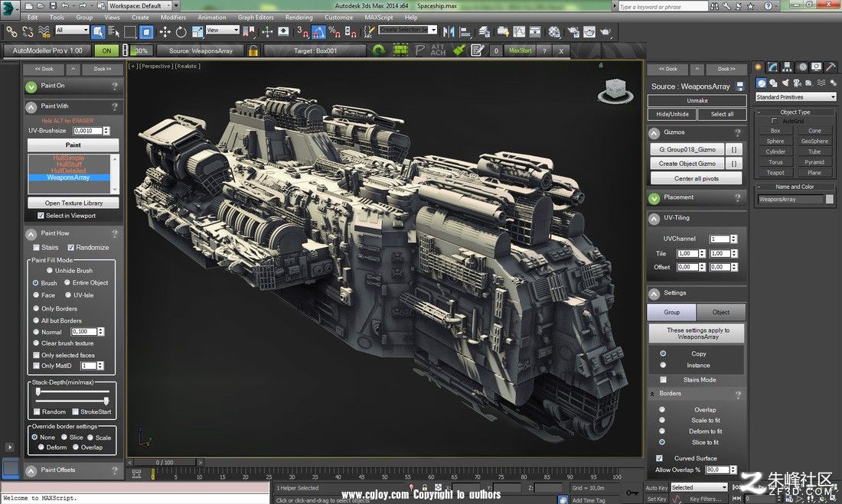Click the ViewCube in the viewport
Viewport: 842px width, 504px height.
615,90
